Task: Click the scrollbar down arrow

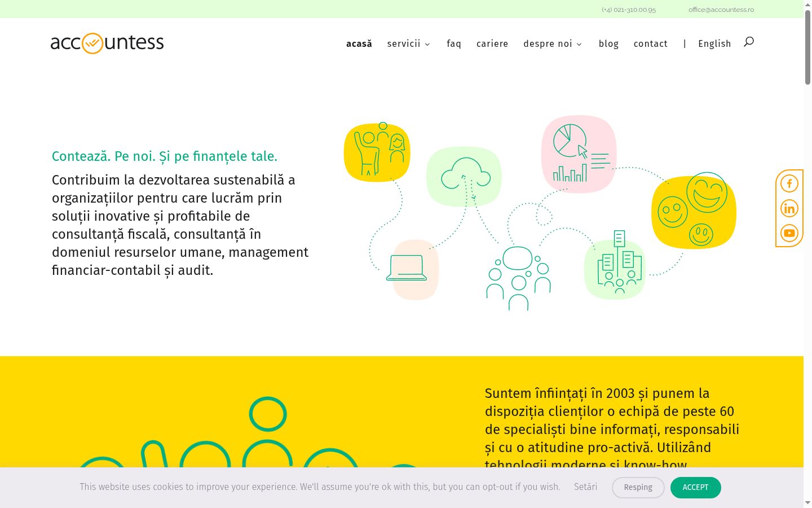Action: click(807, 502)
